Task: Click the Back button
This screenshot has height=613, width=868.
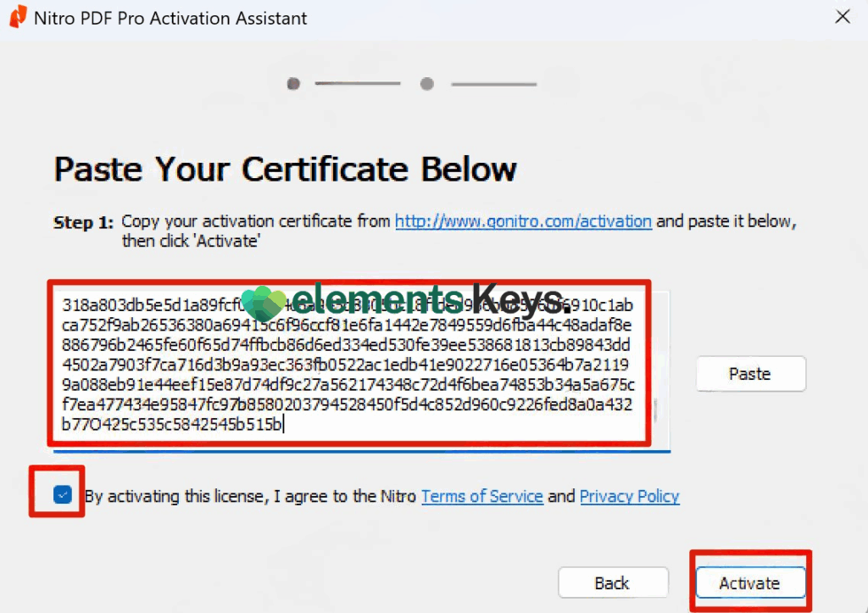Action: tap(613, 582)
